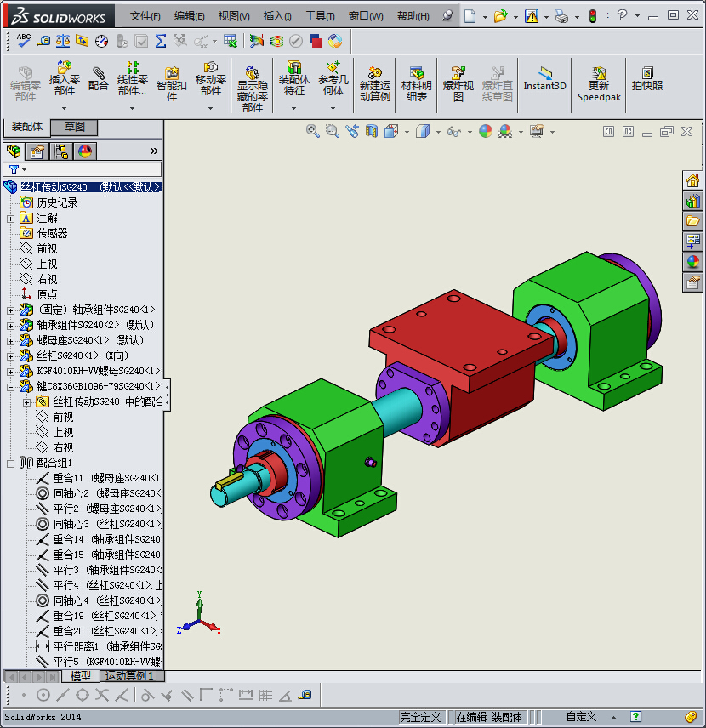The image size is (706, 728).
Task: Switch to the 模型 bottom tab
Action: (80, 676)
